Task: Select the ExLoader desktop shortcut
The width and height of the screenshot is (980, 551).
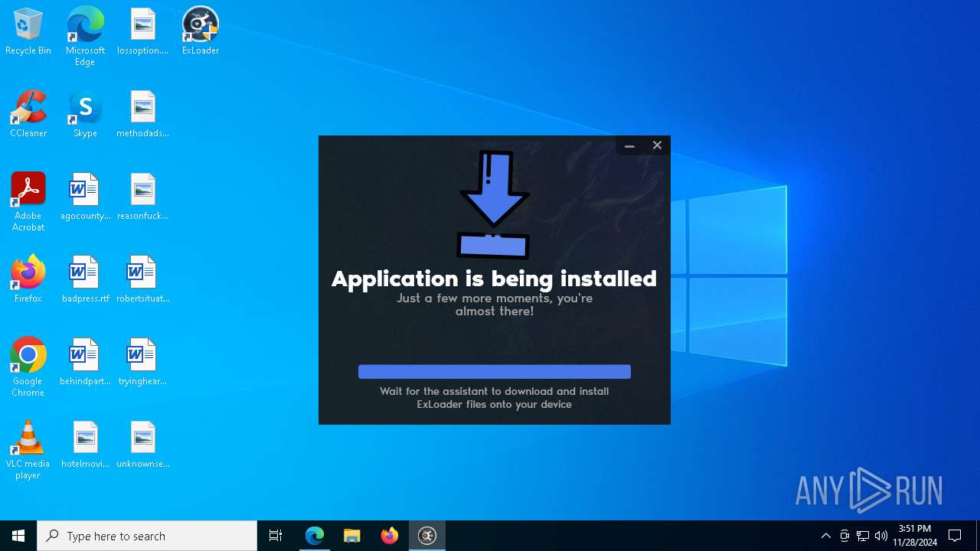Action: coord(201,32)
